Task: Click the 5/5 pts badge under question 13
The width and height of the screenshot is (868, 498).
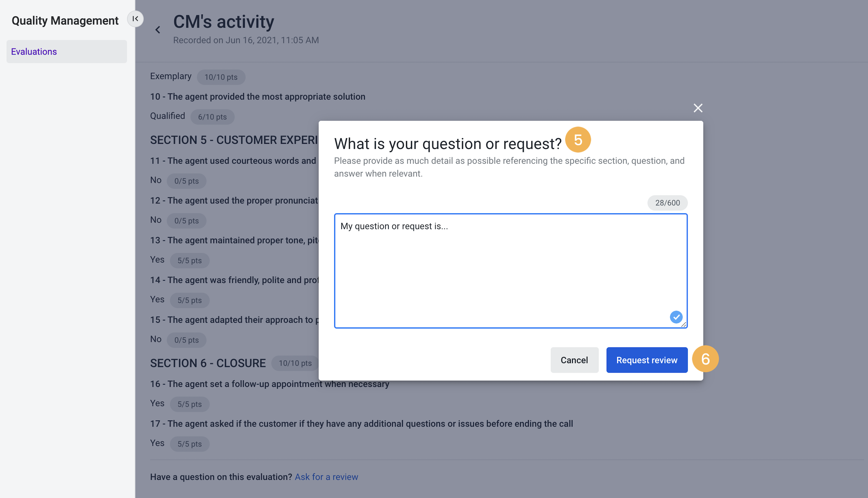Action: click(x=190, y=260)
